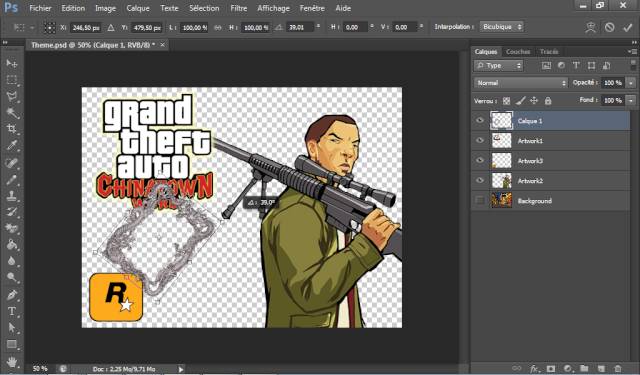Toggle relative positioning triangle for reference point
This screenshot has width=640, height=375.
[111, 27]
